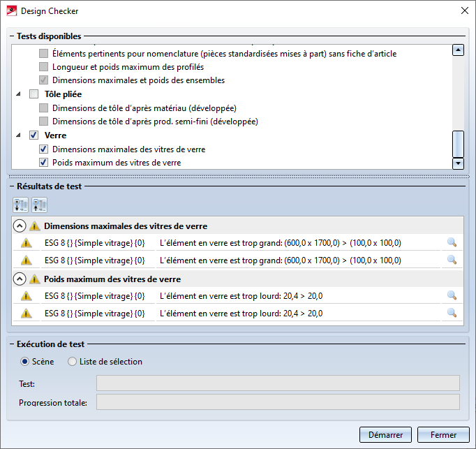Screen dimensions: 476x449
Task: Select the Scène radio button
Action: pos(24,362)
